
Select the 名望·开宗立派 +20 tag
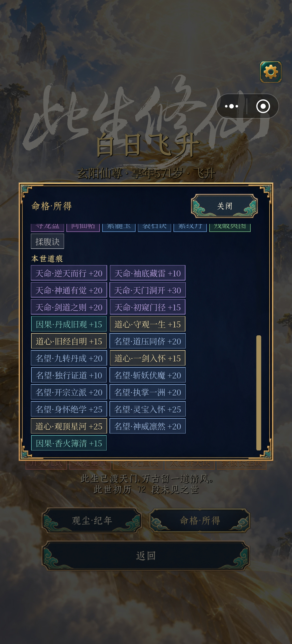[69, 392]
